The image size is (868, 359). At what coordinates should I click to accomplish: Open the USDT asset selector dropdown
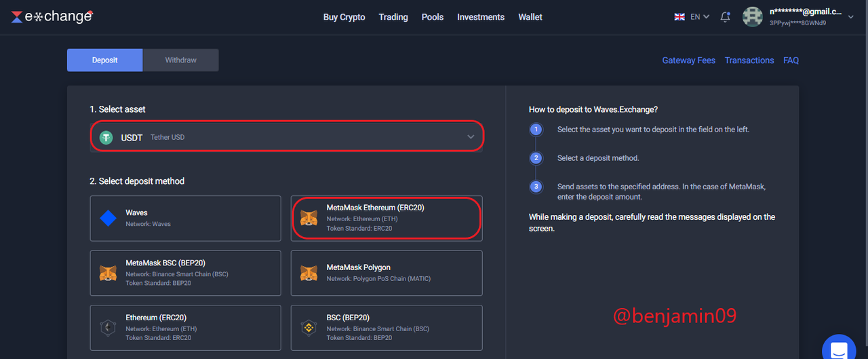pos(287,137)
